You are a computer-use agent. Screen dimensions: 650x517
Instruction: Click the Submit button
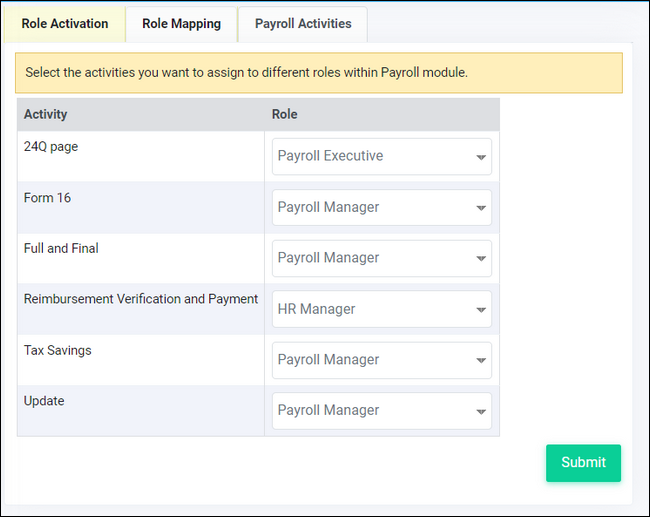pos(583,463)
